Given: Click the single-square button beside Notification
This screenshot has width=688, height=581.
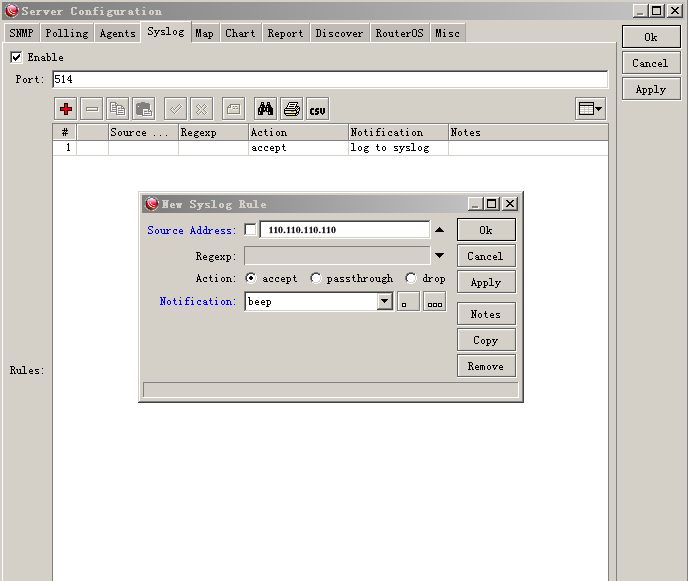Looking at the screenshot, I should [x=408, y=301].
